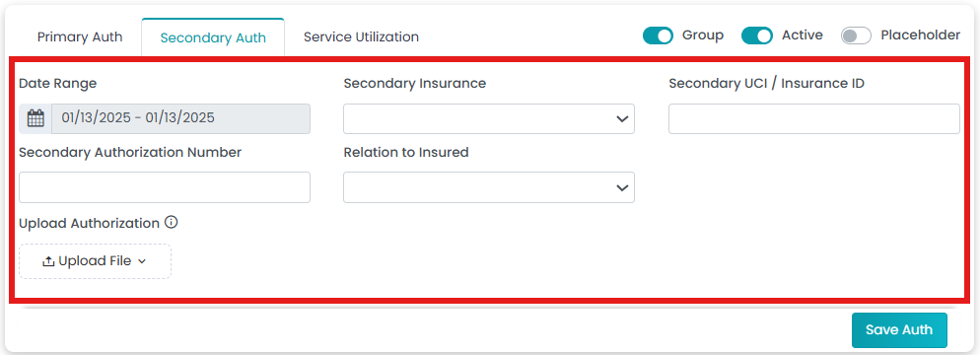Select the Secondary Auth tab
Screen dimensions: 980x355
pyautogui.click(x=213, y=37)
